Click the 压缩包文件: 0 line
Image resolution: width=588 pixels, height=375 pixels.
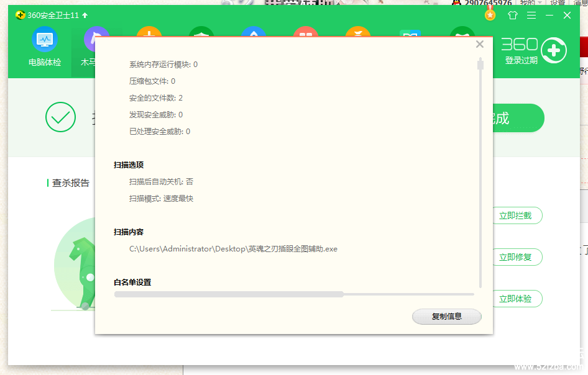click(152, 81)
